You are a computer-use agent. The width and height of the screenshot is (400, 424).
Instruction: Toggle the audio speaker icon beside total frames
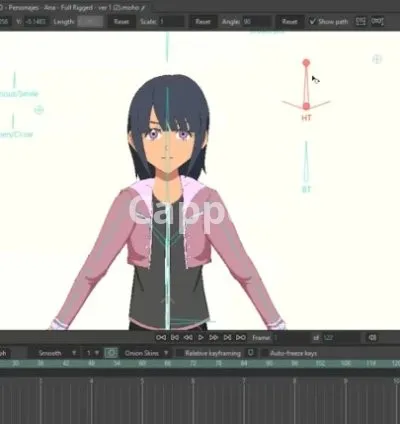coord(372,338)
